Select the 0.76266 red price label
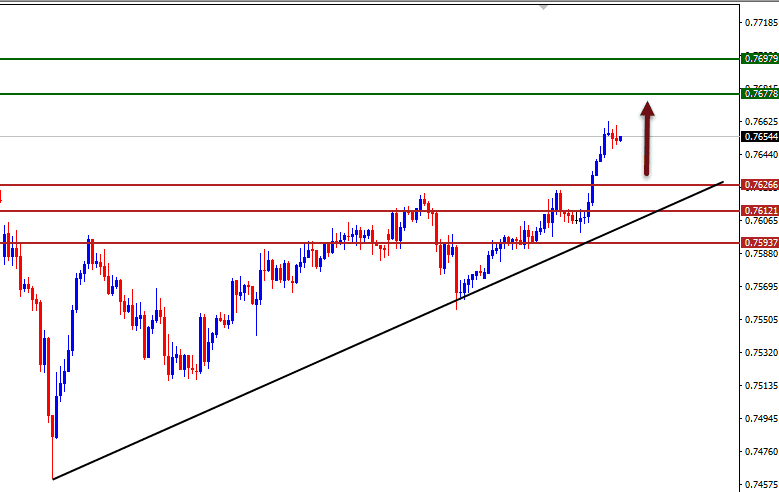This screenshot has width=779, height=492. 759,185
